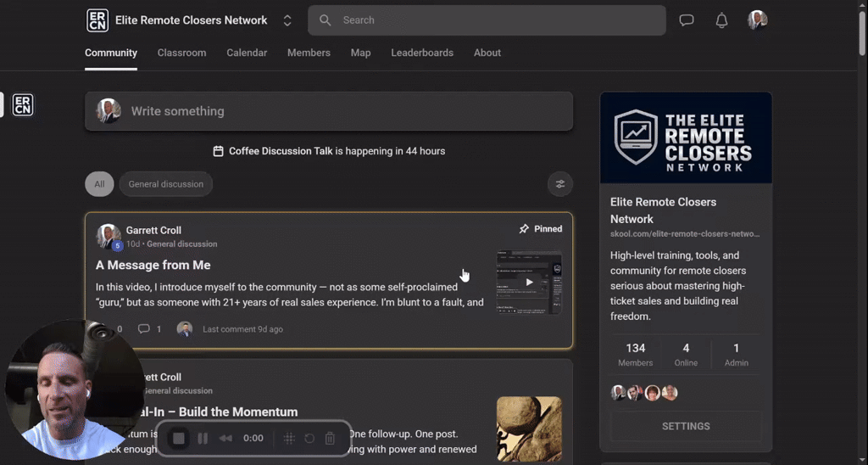Click the recorder rewind icon
The image size is (868, 465).
pyautogui.click(x=225, y=439)
